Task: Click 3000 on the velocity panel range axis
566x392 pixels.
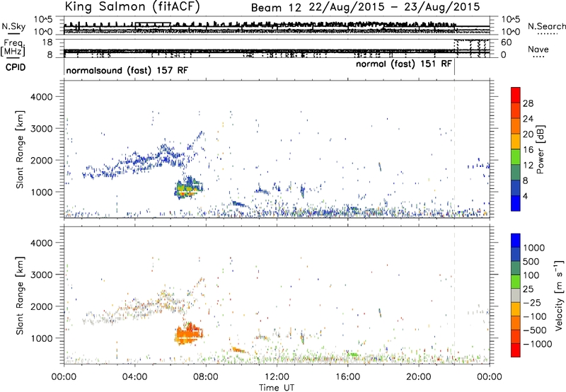Action: (41, 275)
